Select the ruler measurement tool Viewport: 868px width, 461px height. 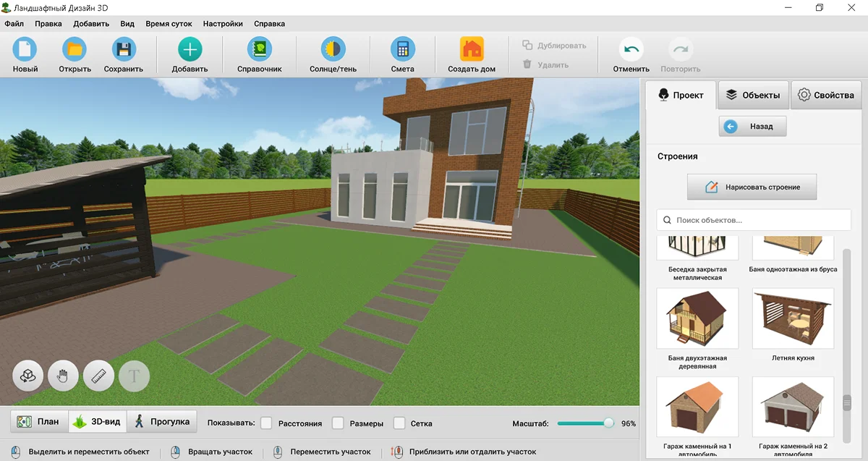pos(99,376)
